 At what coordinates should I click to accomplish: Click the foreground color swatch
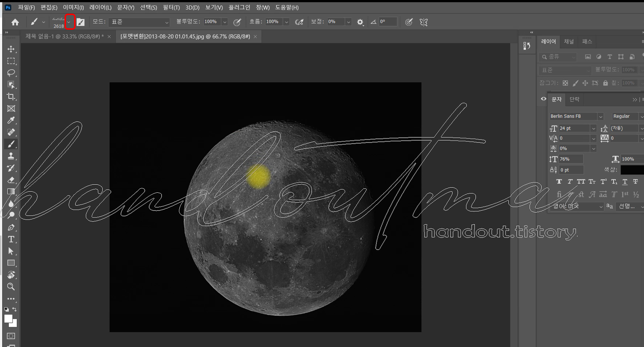8,319
